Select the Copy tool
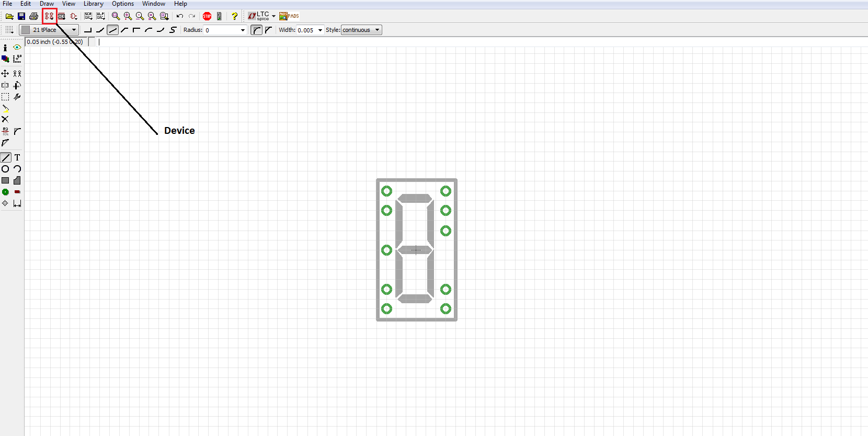The width and height of the screenshot is (868, 436). [17, 74]
